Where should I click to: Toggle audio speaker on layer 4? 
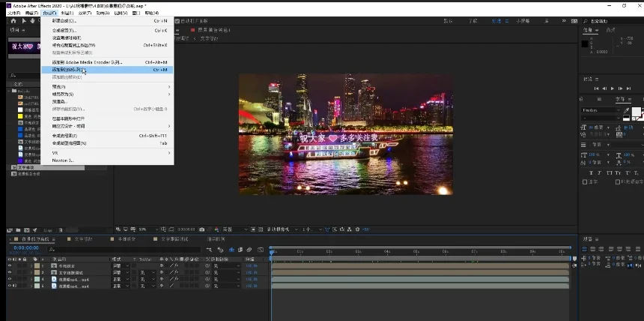[15, 286]
